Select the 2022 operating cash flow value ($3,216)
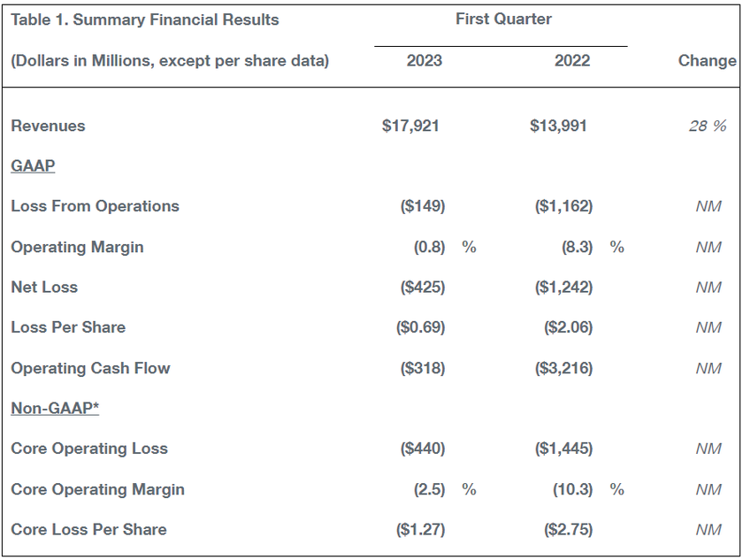Image resolution: width=743 pixels, height=560 pixels. point(563,368)
